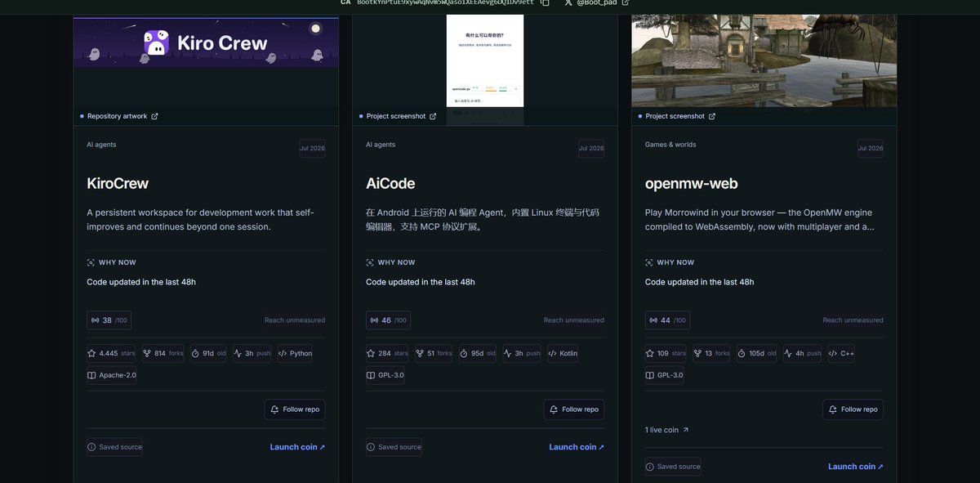
Task: Open the @Boot_pad X profile link
Action: pyautogui.click(x=597, y=2)
